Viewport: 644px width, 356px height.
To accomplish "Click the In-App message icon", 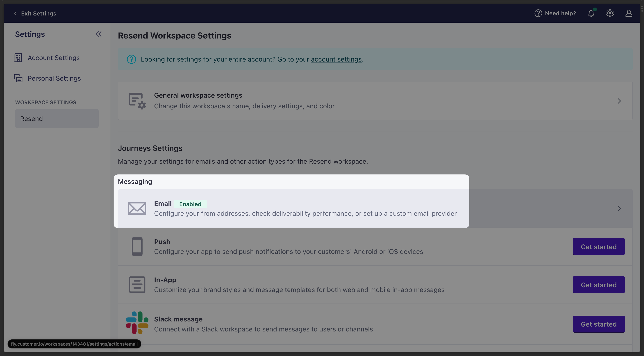I will (x=137, y=285).
